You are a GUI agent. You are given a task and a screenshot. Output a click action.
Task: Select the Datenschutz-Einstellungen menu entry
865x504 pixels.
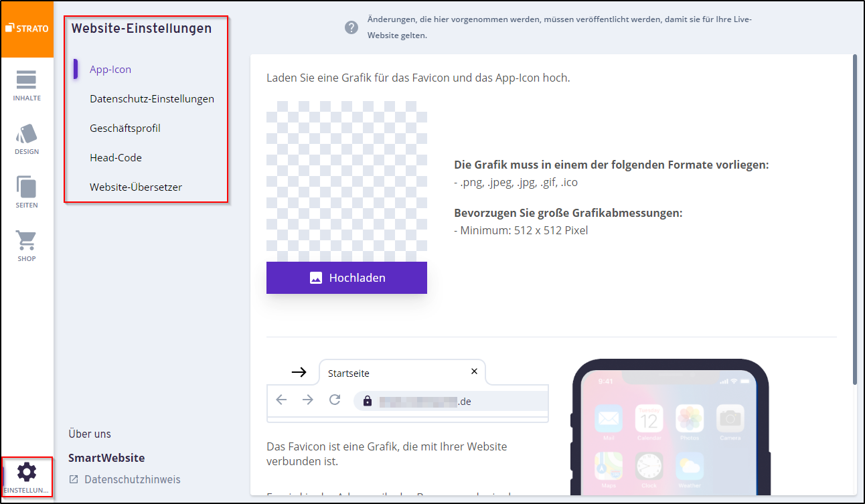pos(152,98)
